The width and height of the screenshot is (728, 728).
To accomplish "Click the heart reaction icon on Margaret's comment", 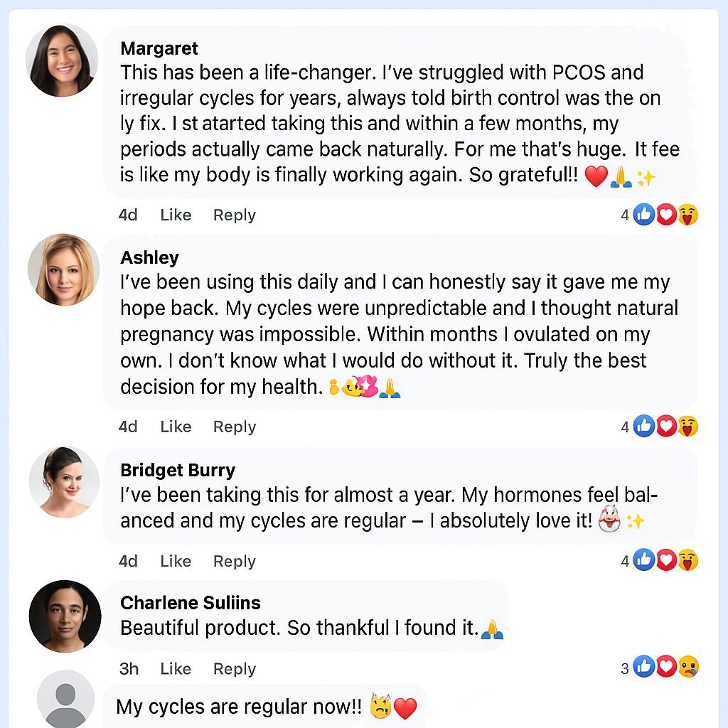I will [666, 214].
